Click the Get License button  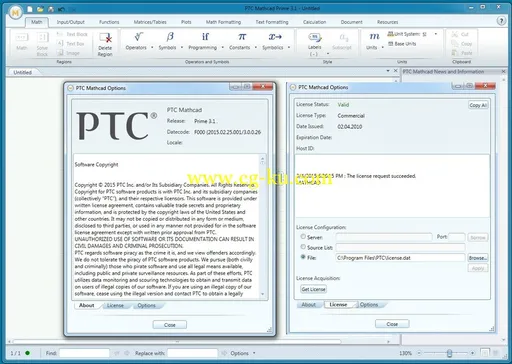click(x=313, y=289)
